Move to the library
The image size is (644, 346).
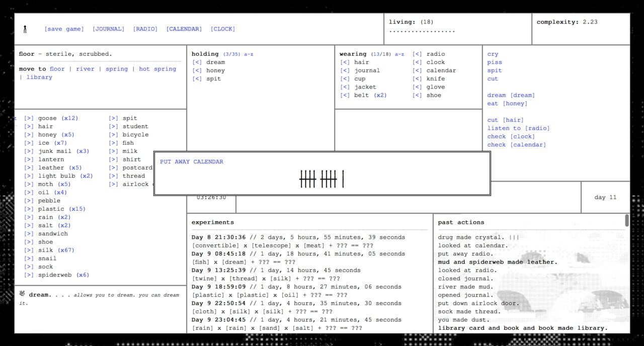39,77
